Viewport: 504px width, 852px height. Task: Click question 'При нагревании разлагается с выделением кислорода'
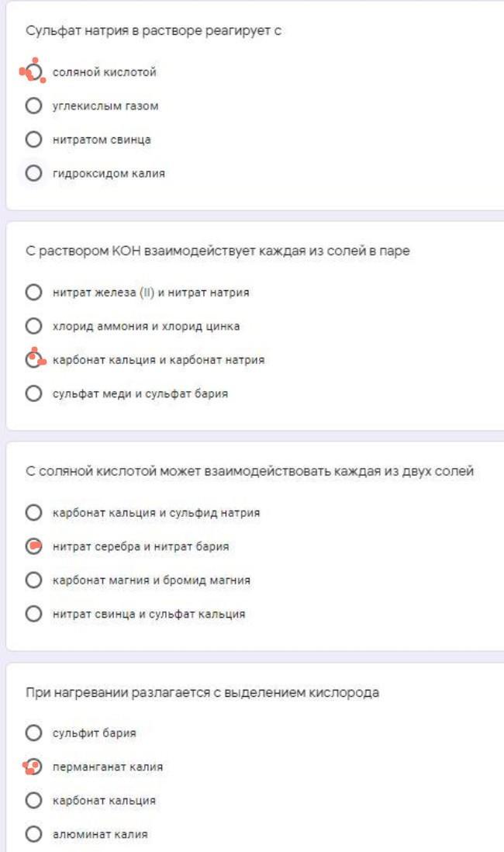click(202, 692)
